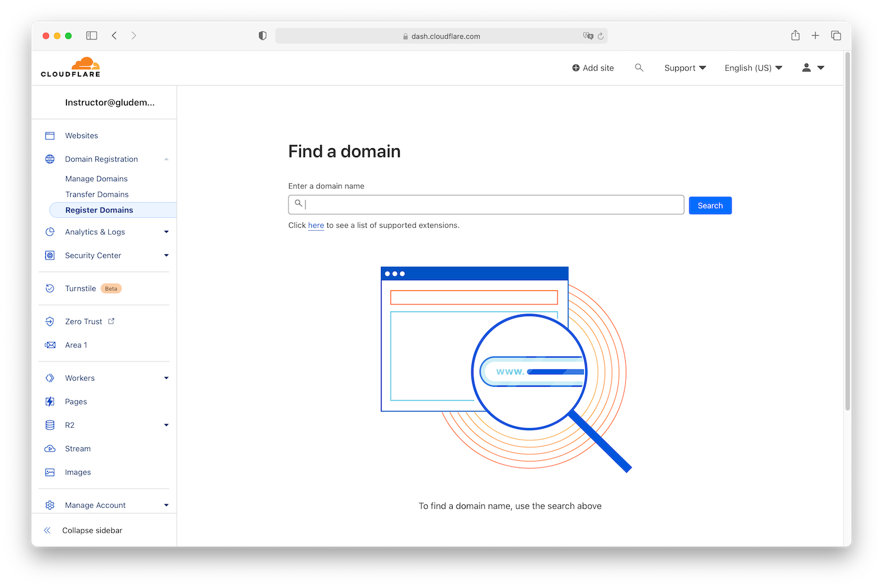883x588 pixels.
Task: Click the Safari share icon
Action: tap(795, 35)
